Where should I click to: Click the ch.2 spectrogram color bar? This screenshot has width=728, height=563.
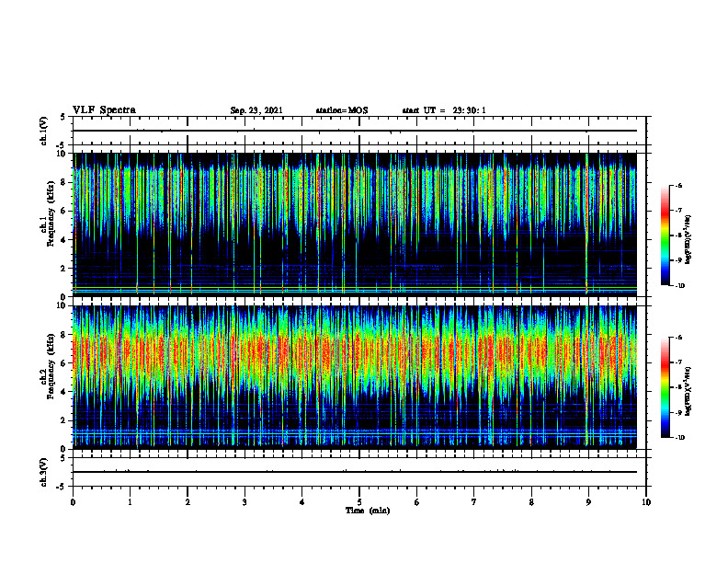click(665, 387)
